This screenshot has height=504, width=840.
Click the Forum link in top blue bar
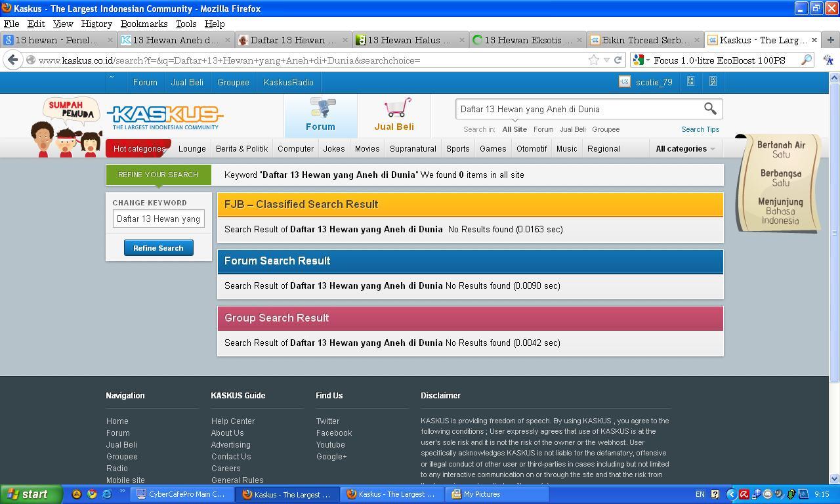pyautogui.click(x=145, y=82)
